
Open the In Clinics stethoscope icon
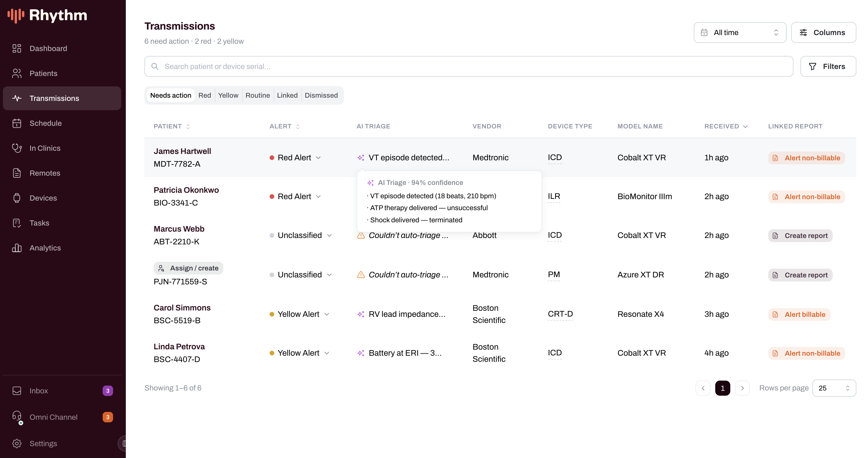click(17, 148)
